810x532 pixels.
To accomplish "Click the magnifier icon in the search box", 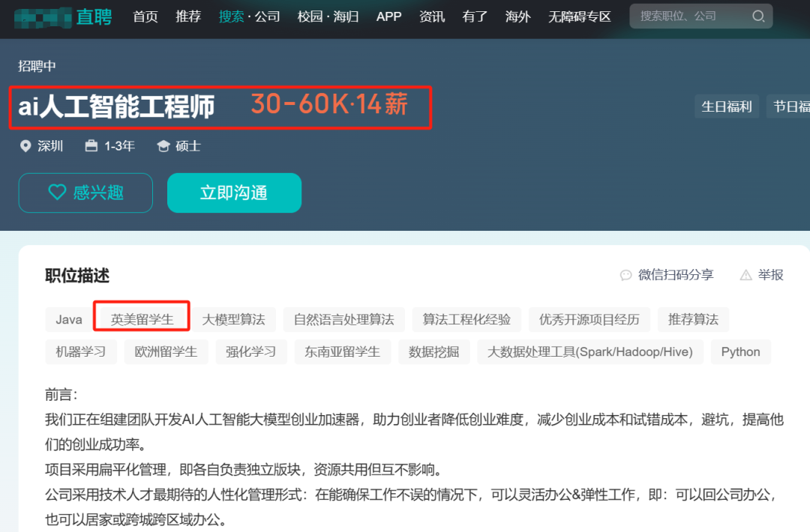I will pos(757,16).
